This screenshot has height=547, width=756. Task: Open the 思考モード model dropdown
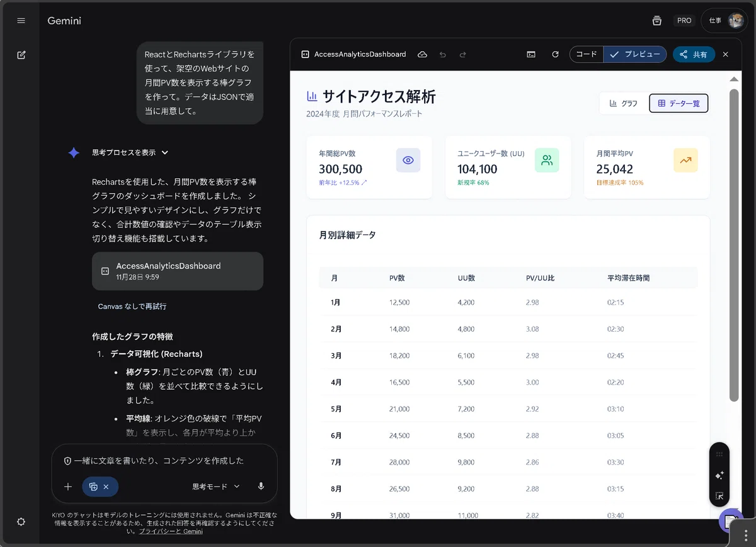point(216,487)
